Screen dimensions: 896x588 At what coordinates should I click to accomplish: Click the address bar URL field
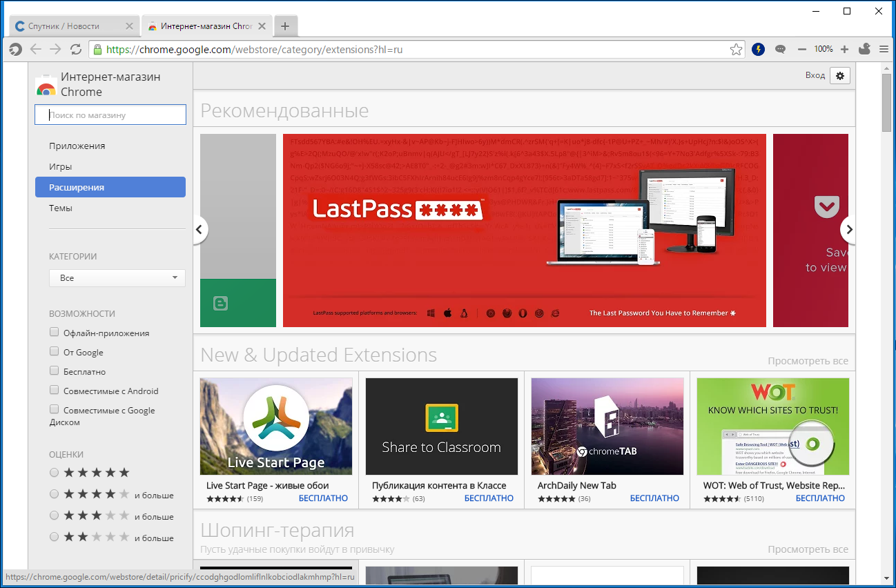pos(416,49)
